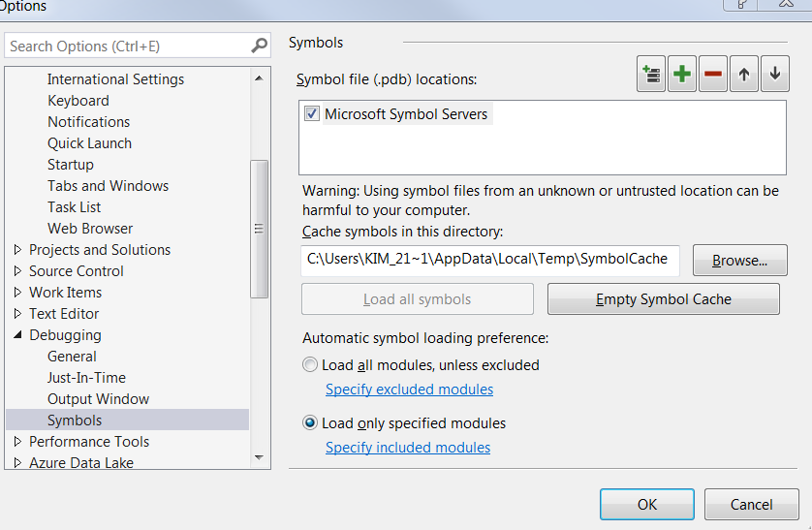Move symbol location down with arrow
This screenshot has height=530, width=812.
pos(775,74)
